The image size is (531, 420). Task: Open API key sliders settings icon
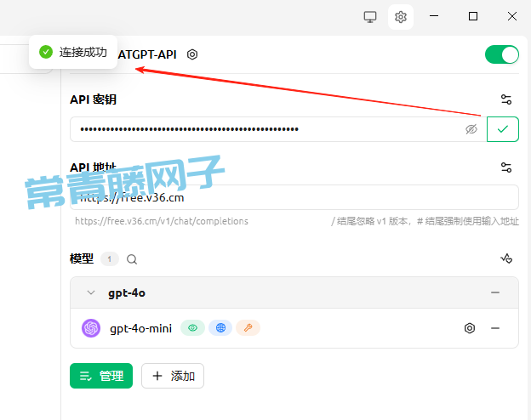coord(506,99)
